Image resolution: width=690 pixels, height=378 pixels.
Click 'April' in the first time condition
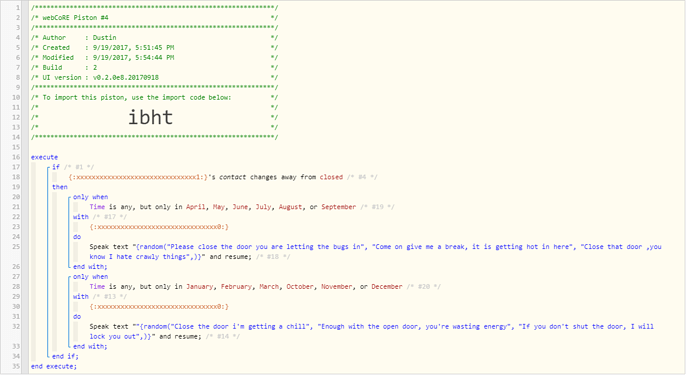[x=195, y=207]
